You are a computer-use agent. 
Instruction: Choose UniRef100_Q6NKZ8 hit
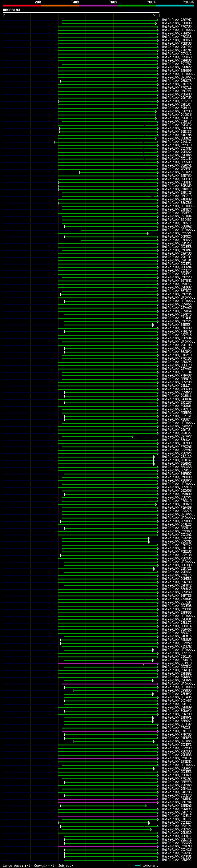tap(177, 81)
